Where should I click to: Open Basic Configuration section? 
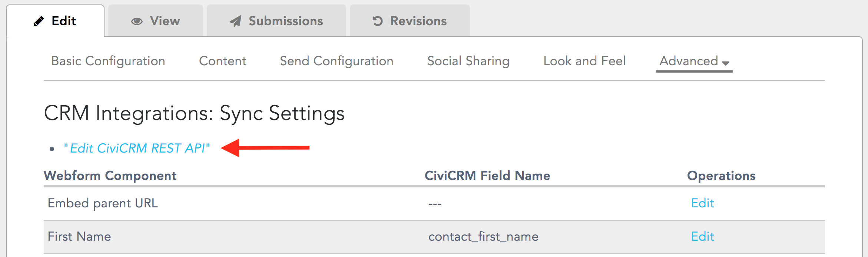[x=108, y=61]
